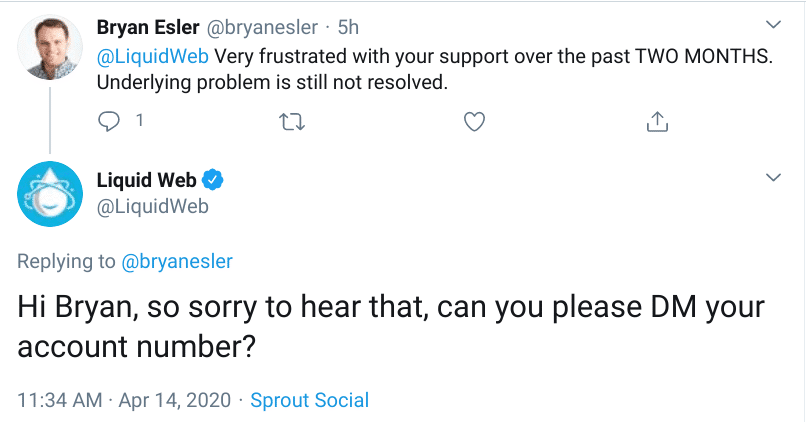Click the reply count number 1

(x=139, y=121)
